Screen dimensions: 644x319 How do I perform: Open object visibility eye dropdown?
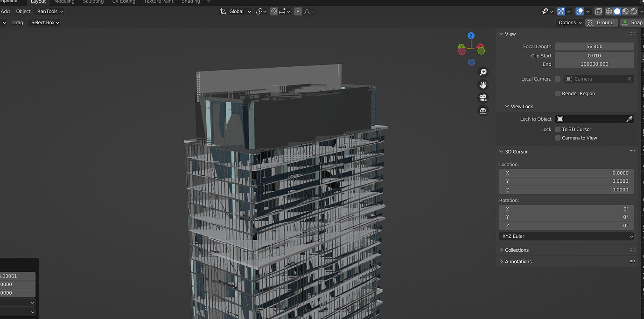[547, 11]
